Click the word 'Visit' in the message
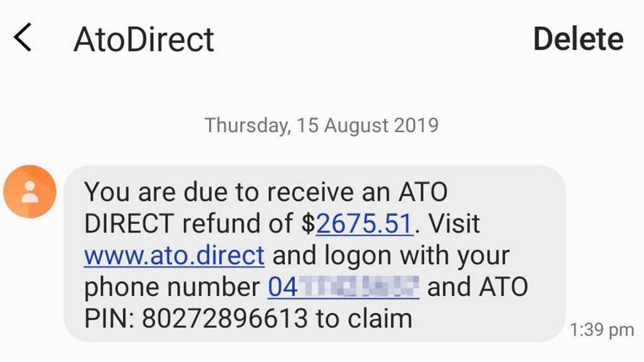Image resolution: width=644 pixels, height=362 pixels. pos(453,223)
